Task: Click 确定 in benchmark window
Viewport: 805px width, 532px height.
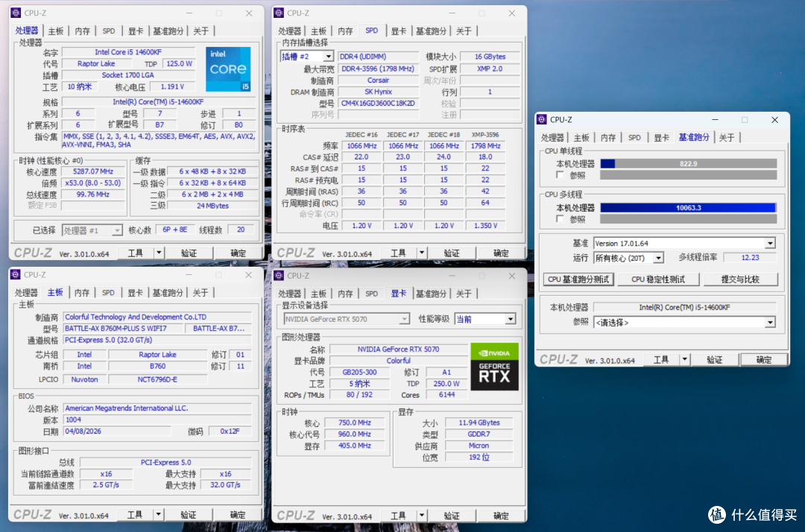Action: coord(763,360)
